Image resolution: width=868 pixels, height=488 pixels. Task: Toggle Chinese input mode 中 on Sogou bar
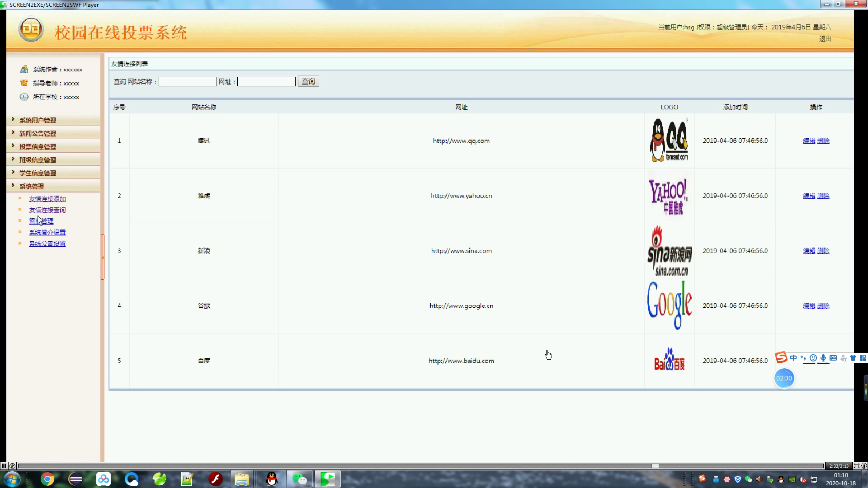793,358
